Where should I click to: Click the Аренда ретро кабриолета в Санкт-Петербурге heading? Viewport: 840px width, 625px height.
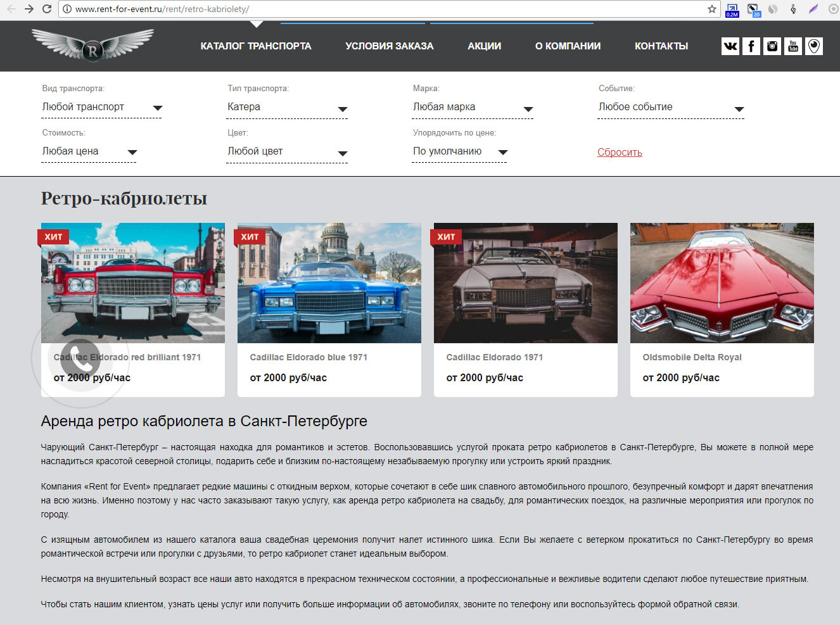(x=204, y=421)
